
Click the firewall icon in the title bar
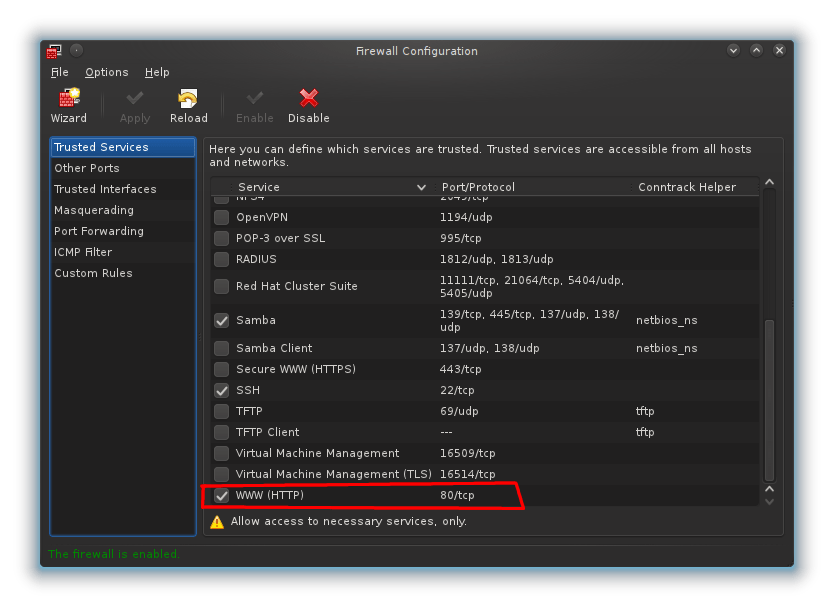point(55,50)
